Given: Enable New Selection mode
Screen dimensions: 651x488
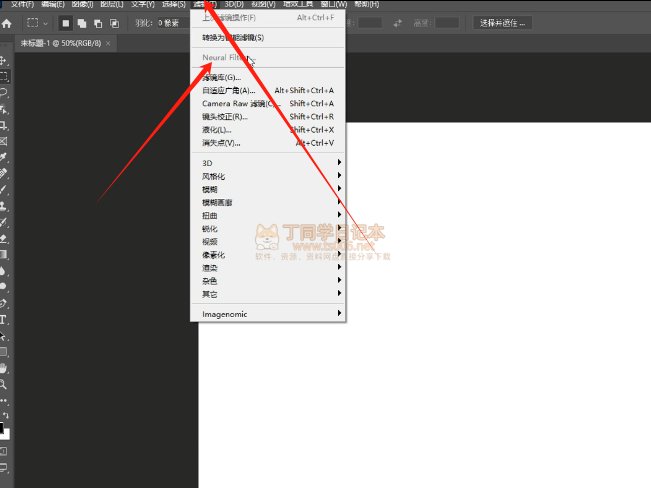Looking at the screenshot, I should pos(66,23).
